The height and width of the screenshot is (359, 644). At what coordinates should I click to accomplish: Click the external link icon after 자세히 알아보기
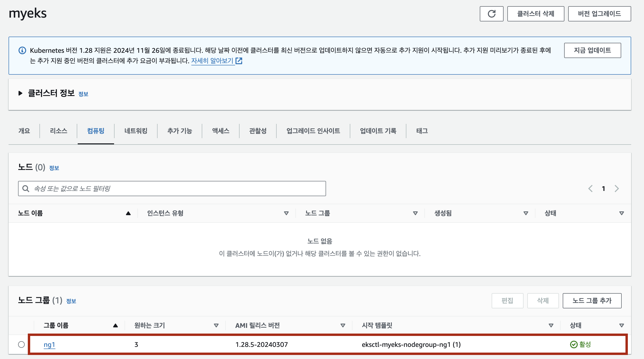click(x=239, y=61)
